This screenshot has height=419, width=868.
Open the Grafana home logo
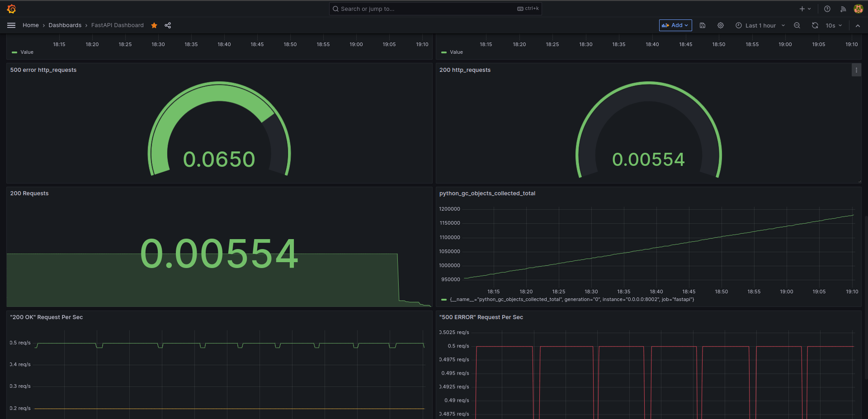12,9
